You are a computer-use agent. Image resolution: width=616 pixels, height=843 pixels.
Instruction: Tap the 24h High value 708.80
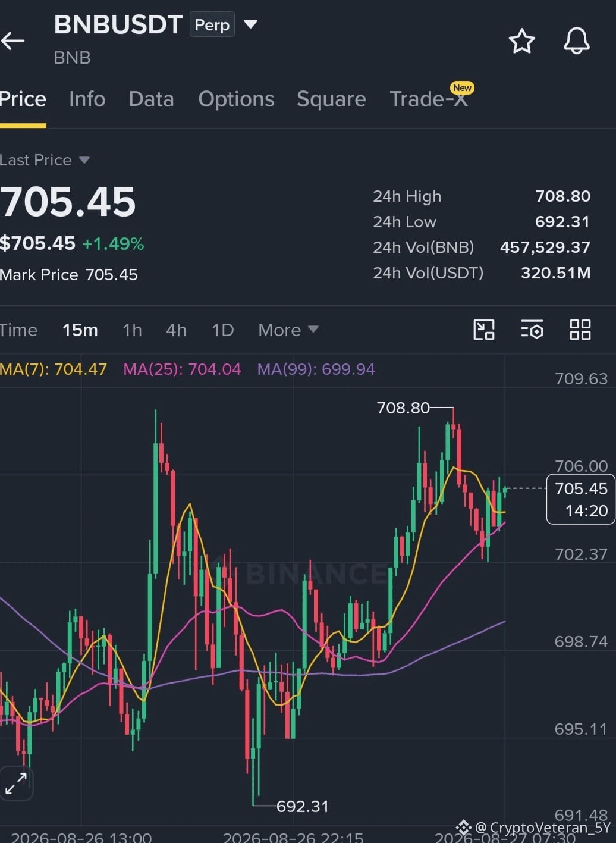tap(563, 196)
